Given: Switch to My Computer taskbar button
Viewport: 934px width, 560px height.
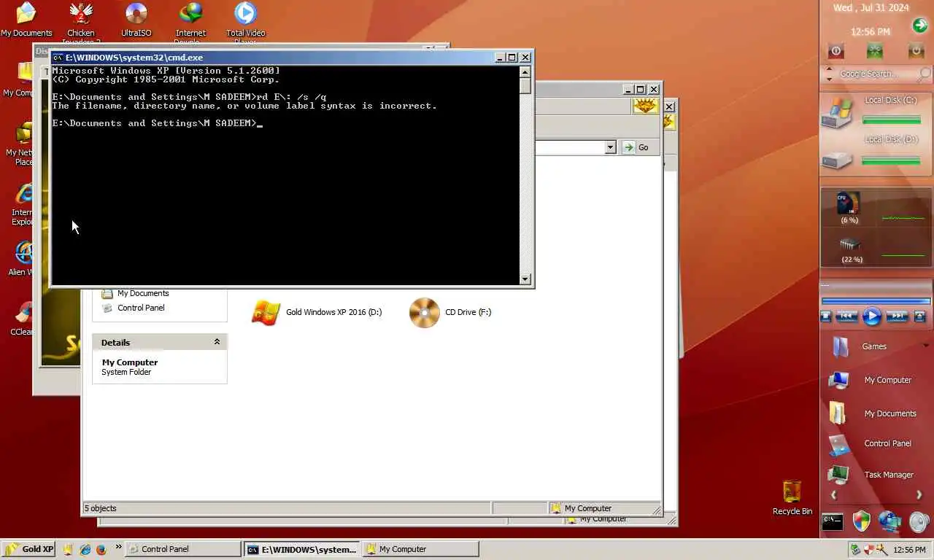Looking at the screenshot, I should click(x=421, y=549).
